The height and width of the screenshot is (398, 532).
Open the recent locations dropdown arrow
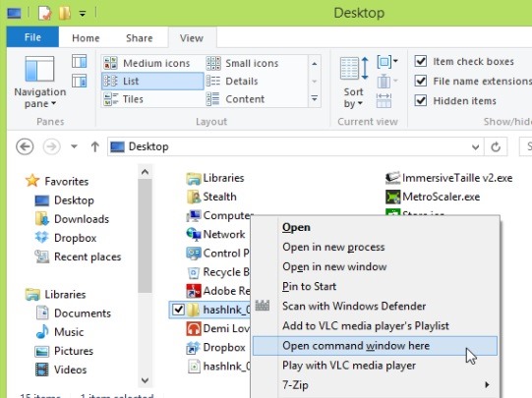[74, 146]
